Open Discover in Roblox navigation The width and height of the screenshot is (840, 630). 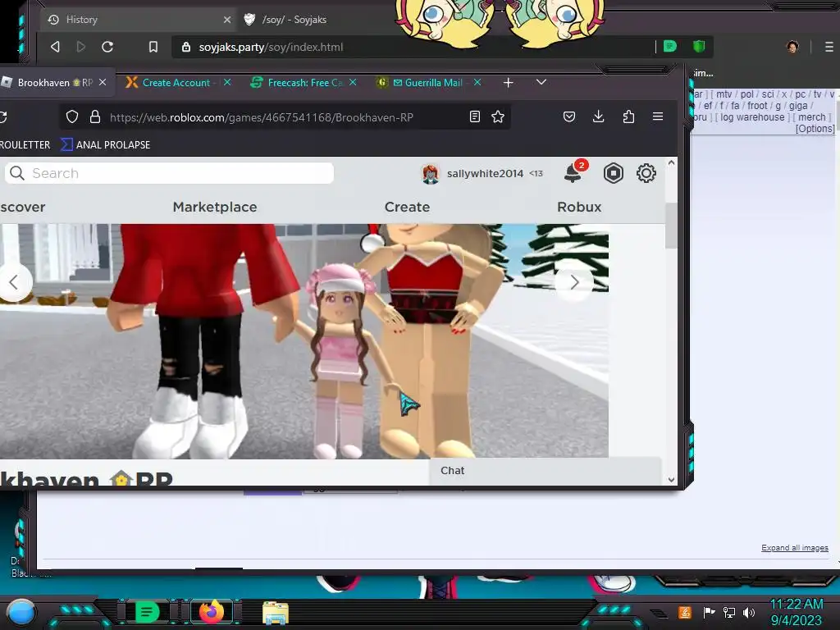(22, 207)
